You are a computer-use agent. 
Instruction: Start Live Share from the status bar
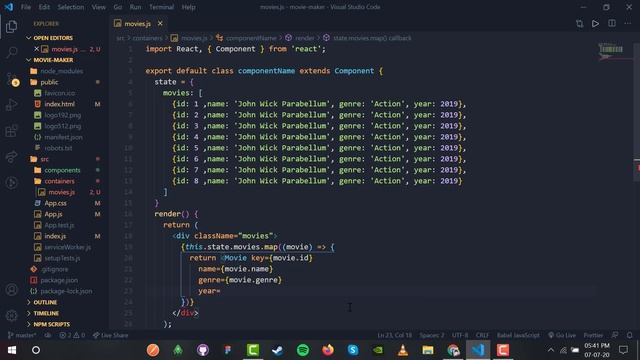pos(110,335)
